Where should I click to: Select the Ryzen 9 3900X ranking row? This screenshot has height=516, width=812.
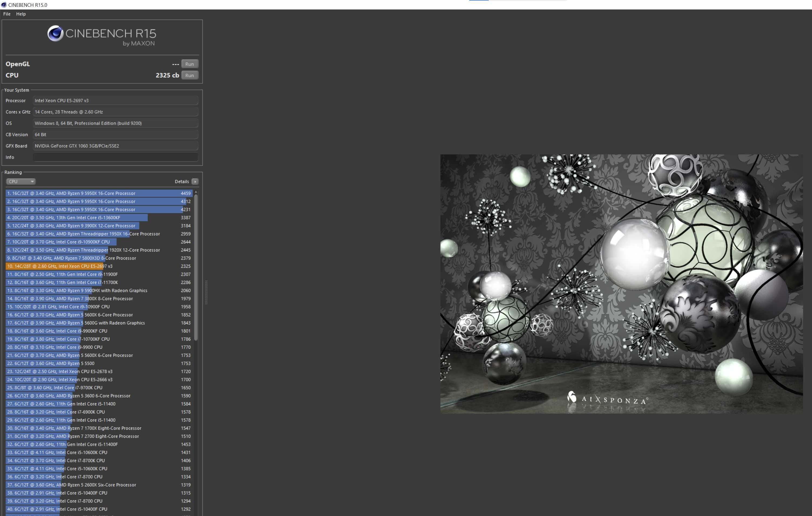(x=99, y=226)
